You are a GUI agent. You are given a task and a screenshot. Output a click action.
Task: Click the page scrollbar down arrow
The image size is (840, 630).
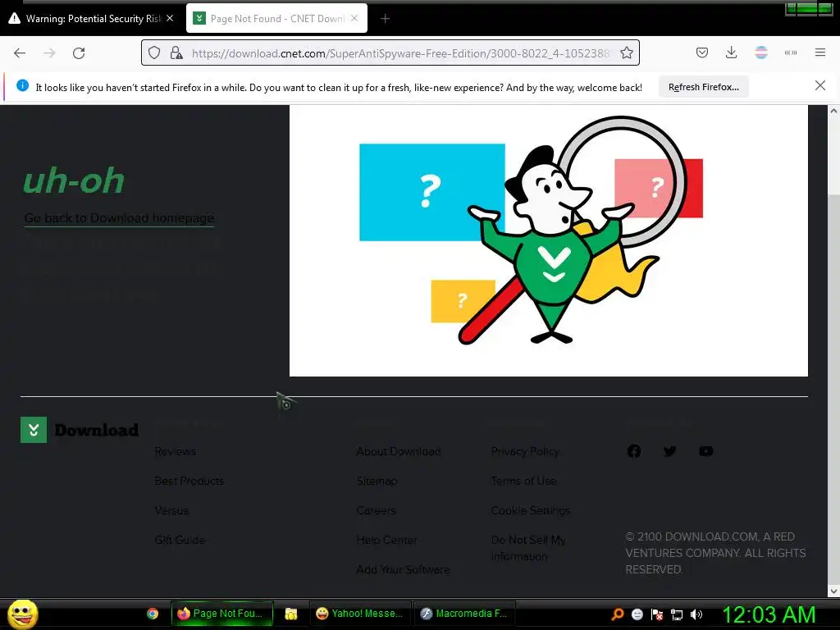(833, 591)
